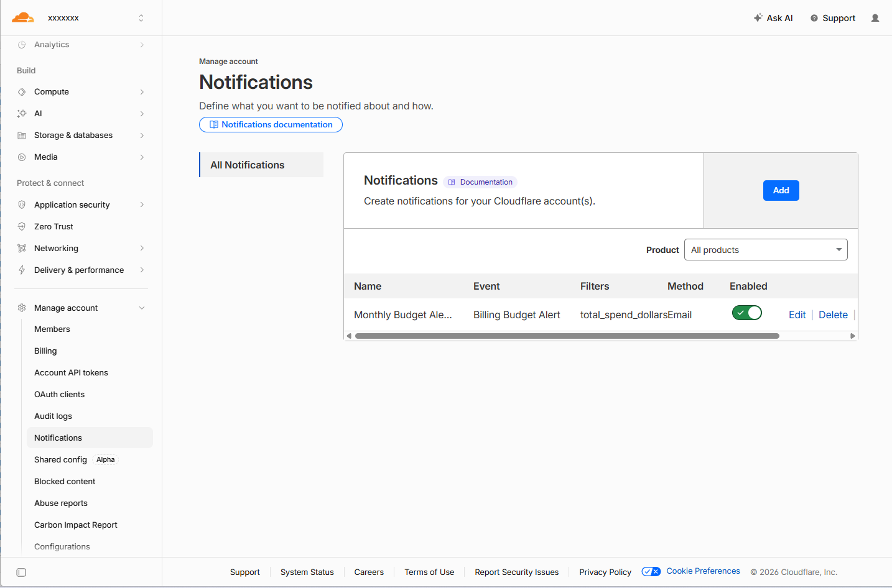This screenshot has width=892, height=588.
Task: Open Cookie Preferences link
Action: click(x=703, y=571)
